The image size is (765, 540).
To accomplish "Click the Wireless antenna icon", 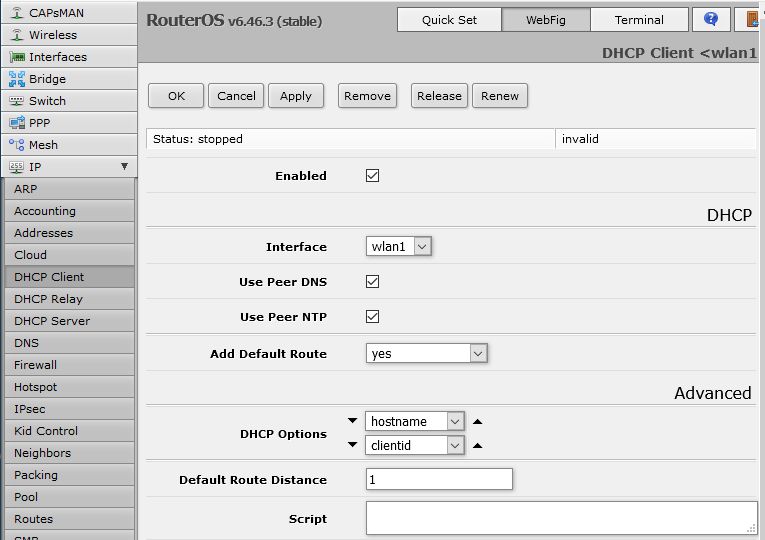I will pyautogui.click(x=17, y=35).
